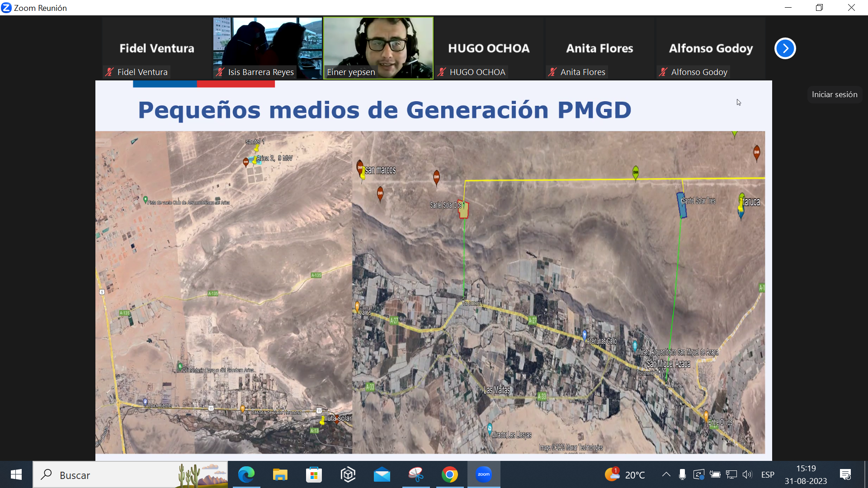Expand hidden system tray icons chevron
Screen dimensions: 868x488
pyautogui.click(x=666, y=474)
